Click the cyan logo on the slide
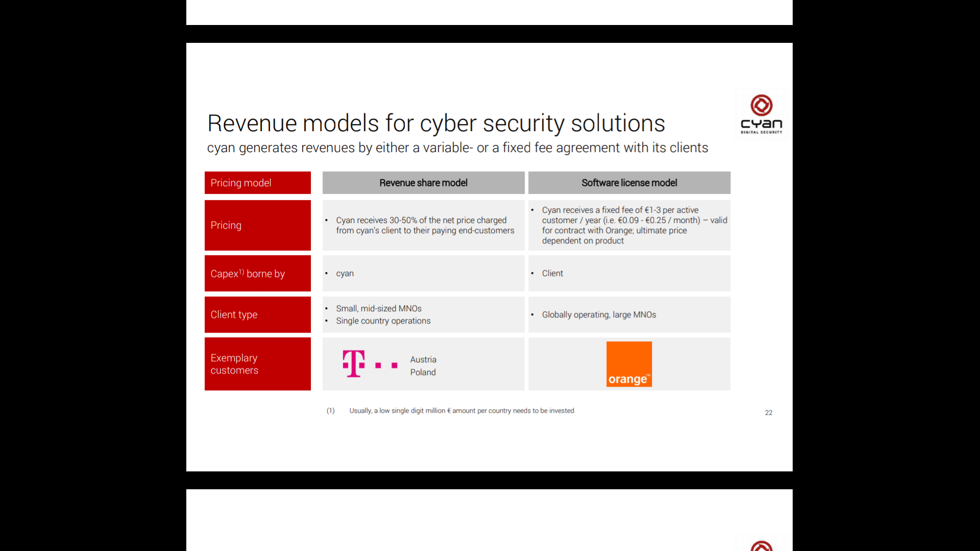 coord(761,114)
